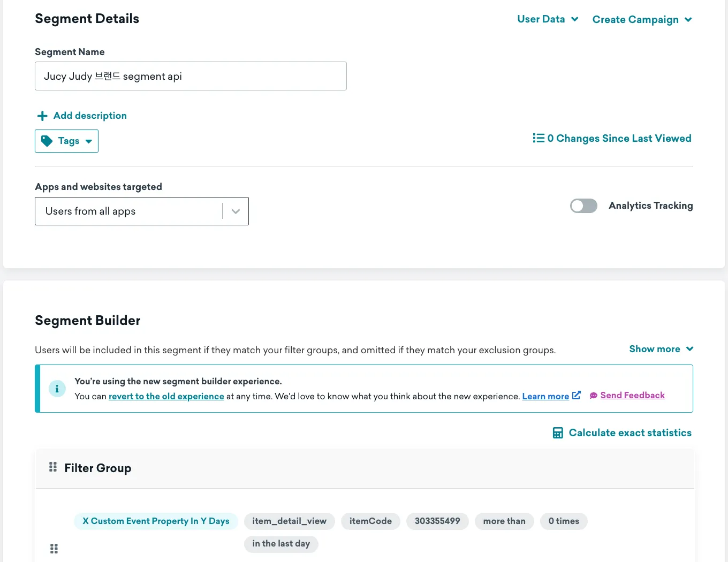Viewport: 728px width, 562px height.
Task: Click the external link icon after Learn more
Action: pyautogui.click(x=577, y=396)
